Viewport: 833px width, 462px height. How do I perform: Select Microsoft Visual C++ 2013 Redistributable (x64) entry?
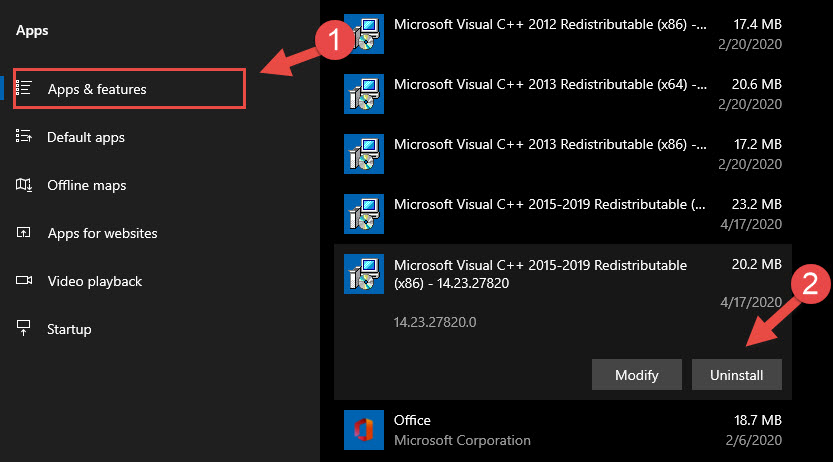click(x=563, y=94)
